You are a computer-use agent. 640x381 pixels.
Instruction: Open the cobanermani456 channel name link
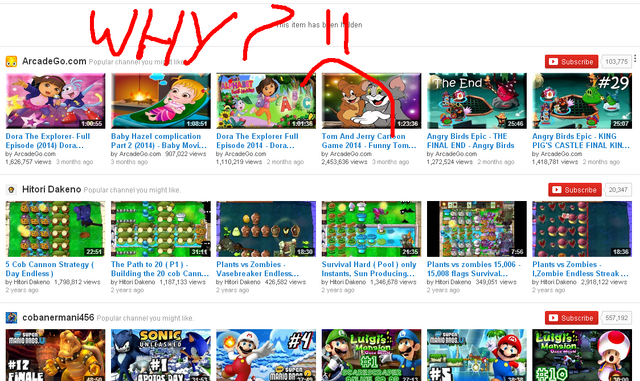58,317
